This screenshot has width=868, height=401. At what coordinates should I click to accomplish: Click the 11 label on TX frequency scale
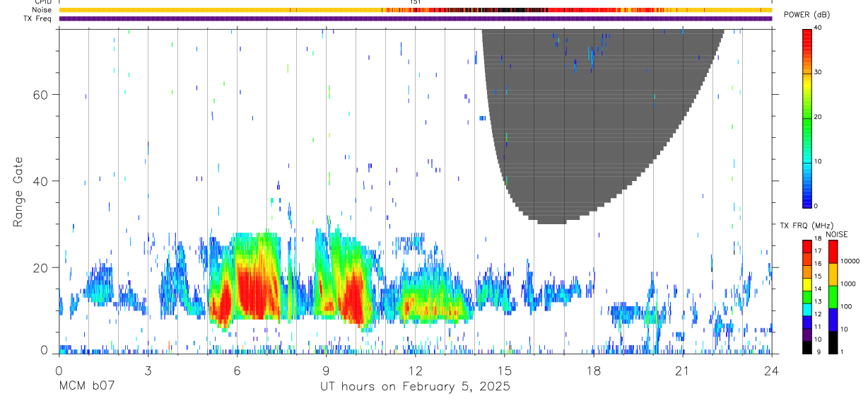click(x=818, y=327)
